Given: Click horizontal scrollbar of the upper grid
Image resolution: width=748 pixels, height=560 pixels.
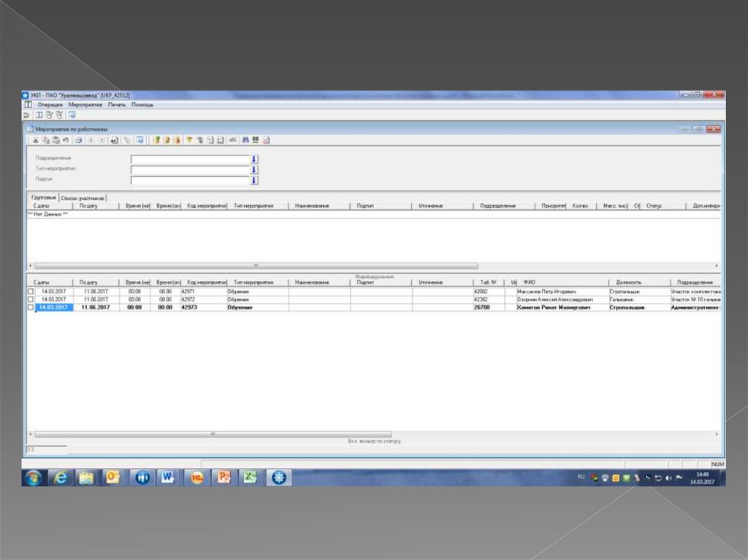Looking at the screenshot, I should click(256, 266).
